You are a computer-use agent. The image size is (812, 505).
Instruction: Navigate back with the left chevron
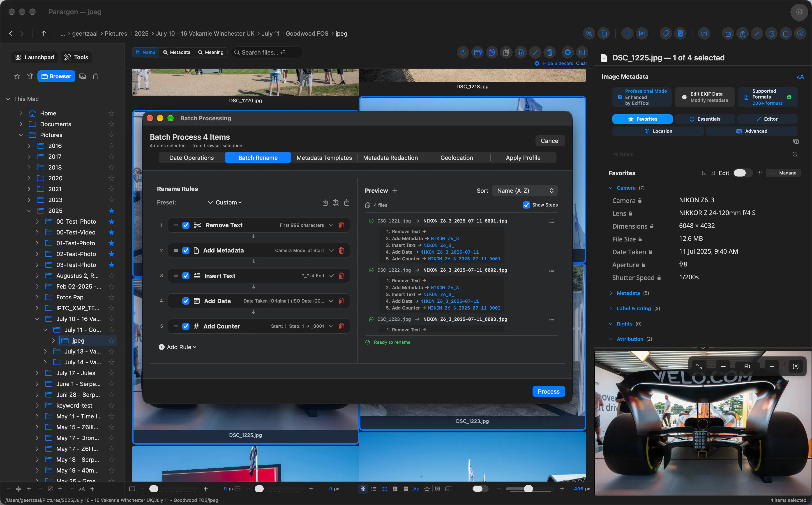11,33
